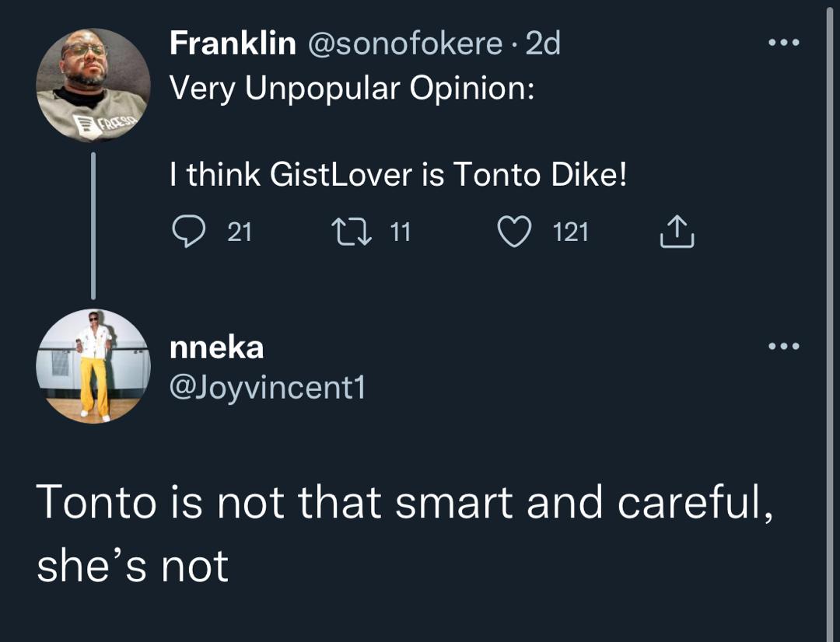Open the tweet saying GistLover is Tonto Dike

(x=397, y=175)
